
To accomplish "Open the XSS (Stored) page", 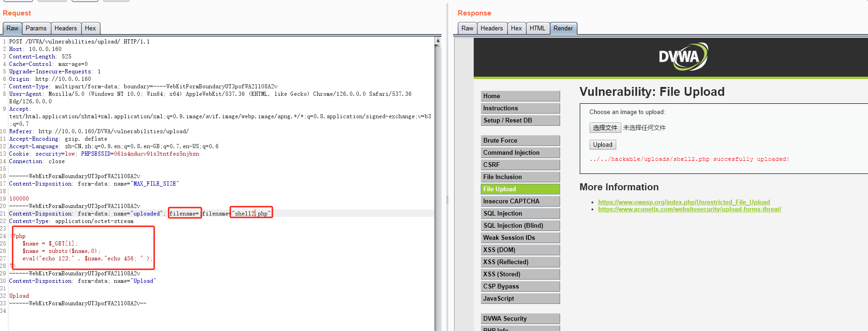I will point(520,274).
